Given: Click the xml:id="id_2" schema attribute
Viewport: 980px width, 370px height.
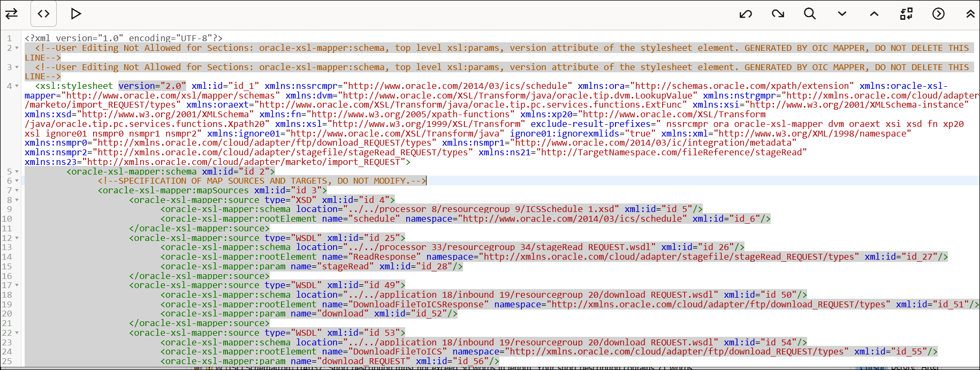Looking at the screenshot, I should [235, 172].
